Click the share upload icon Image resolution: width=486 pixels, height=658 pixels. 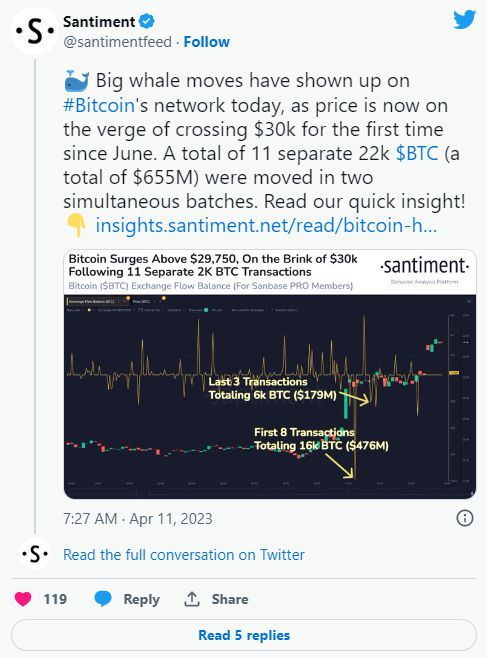pyautogui.click(x=191, y=599)
